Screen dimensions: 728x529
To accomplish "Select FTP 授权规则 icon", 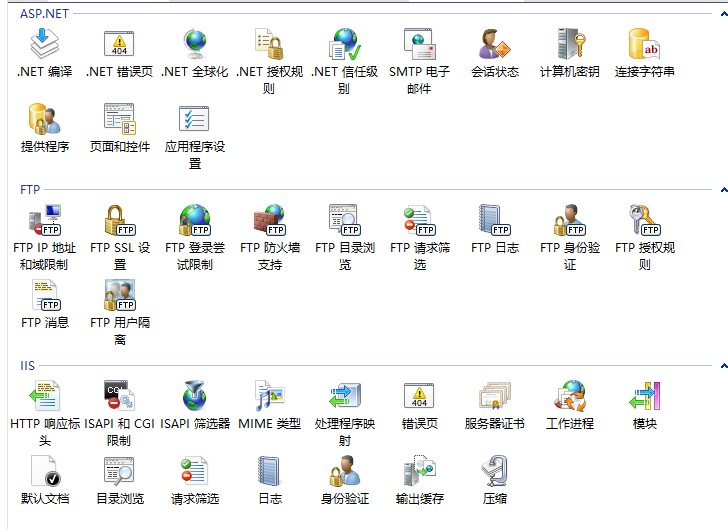I will point(644,219).
